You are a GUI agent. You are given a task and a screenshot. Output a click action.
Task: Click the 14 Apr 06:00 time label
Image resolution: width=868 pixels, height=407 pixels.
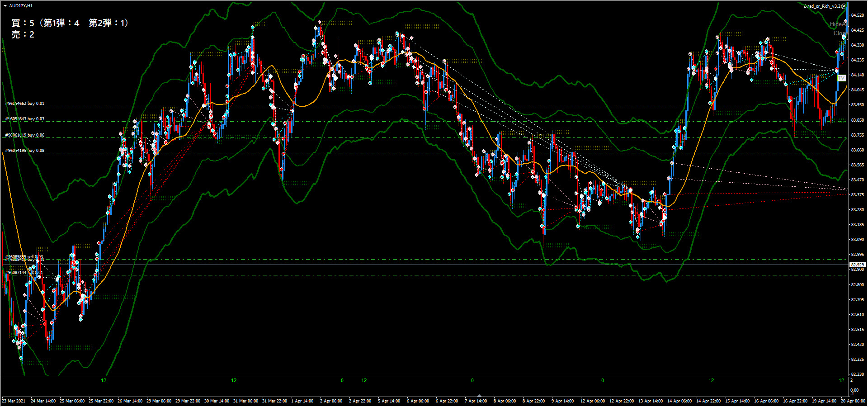[x=679, y=401]
